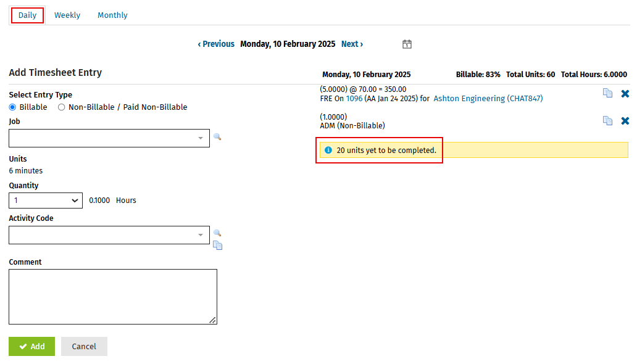The image size is (637, 364).
Task: Click inside the Comment text area
Action: click(113, 297)
